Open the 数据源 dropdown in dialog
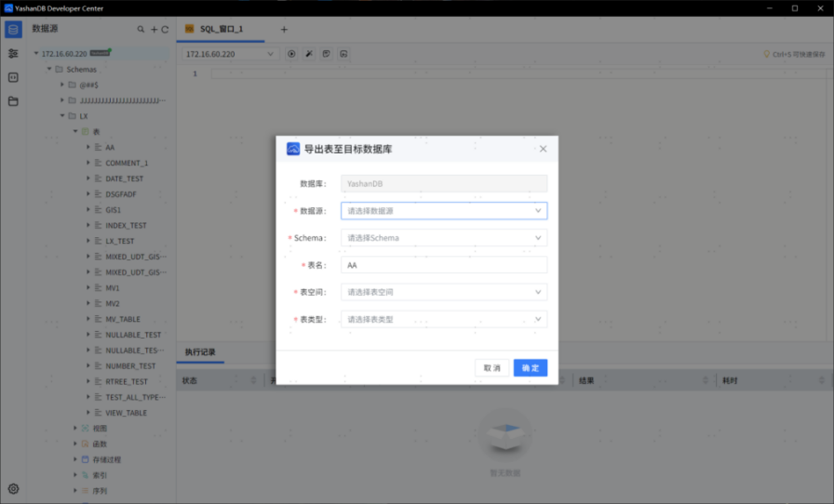Viewport: 834px width, 504px height. (444, 211)
